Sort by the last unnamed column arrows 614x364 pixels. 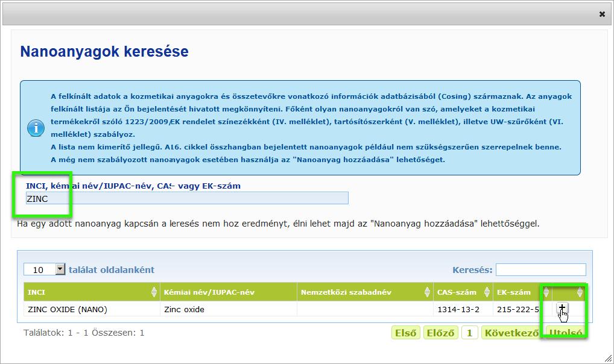coord(580,292)
